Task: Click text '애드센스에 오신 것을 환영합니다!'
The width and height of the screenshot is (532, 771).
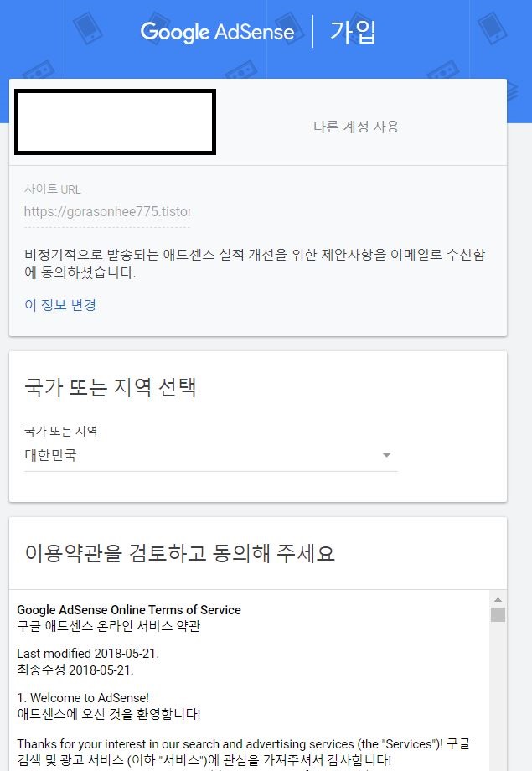Action: click(x=109, y=714)
